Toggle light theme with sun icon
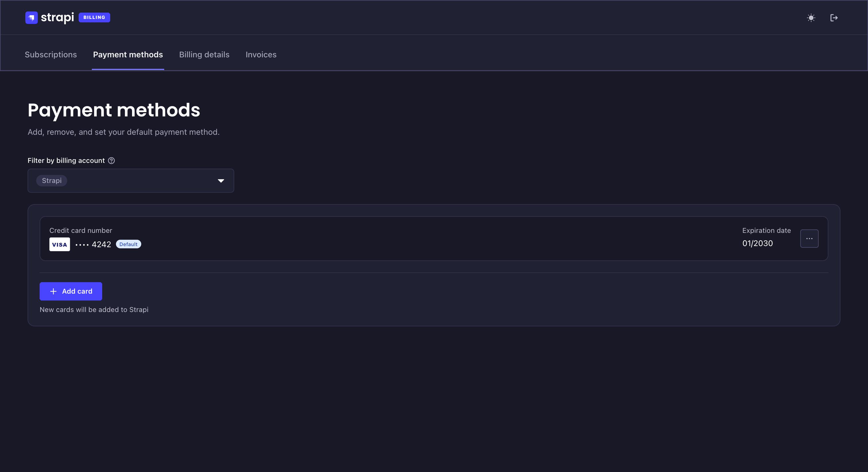 point(811,18)
